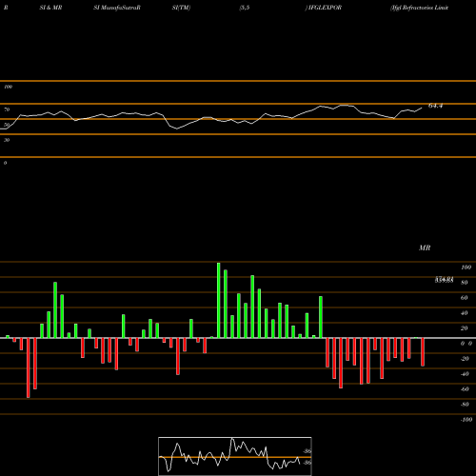This screenshot has width=476, height=476.
Task: Click the 'SI & MR' header text
Action: tap(50, 8)
